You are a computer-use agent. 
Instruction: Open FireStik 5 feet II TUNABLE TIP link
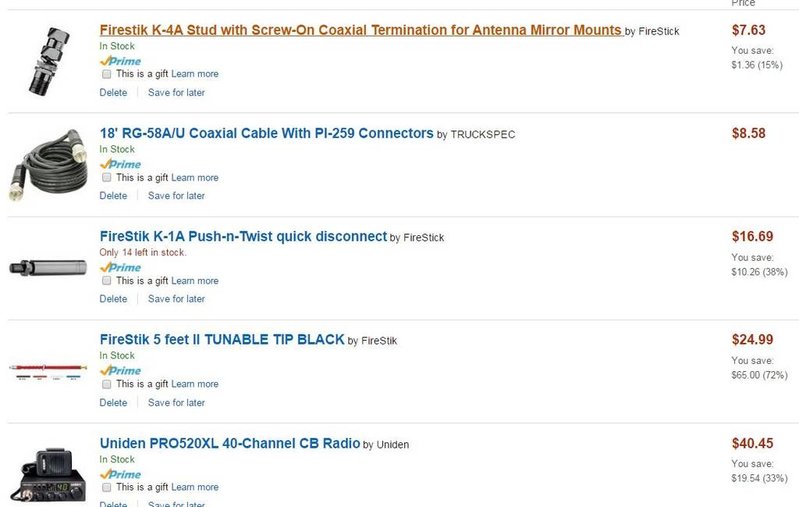pyautogui.click(x=222, y=340)
